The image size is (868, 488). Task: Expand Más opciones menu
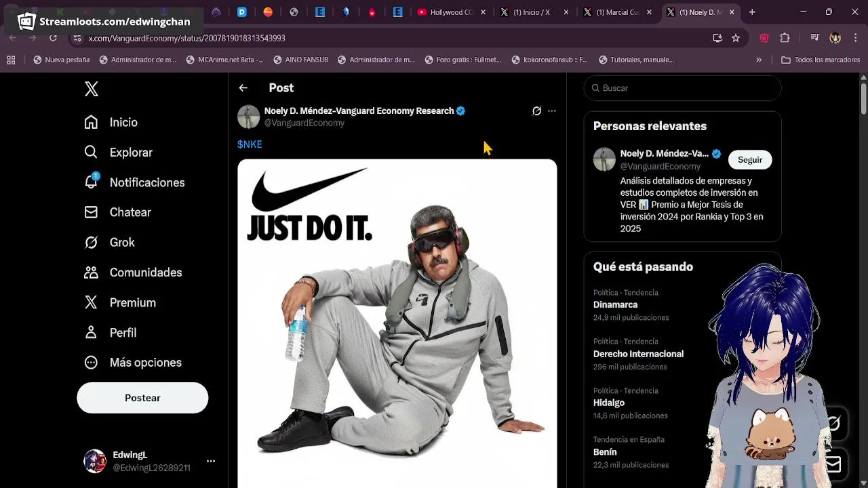pyautogui.click(x=133, y=363)
